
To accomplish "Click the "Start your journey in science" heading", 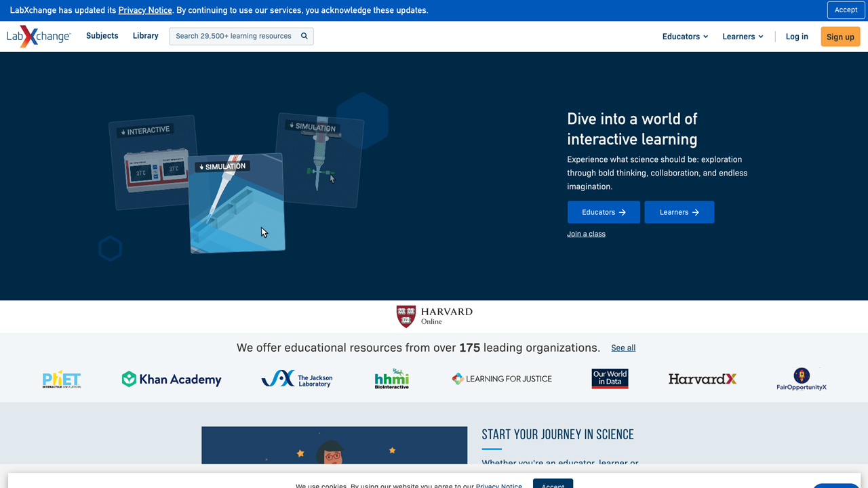I will [557, 434].
